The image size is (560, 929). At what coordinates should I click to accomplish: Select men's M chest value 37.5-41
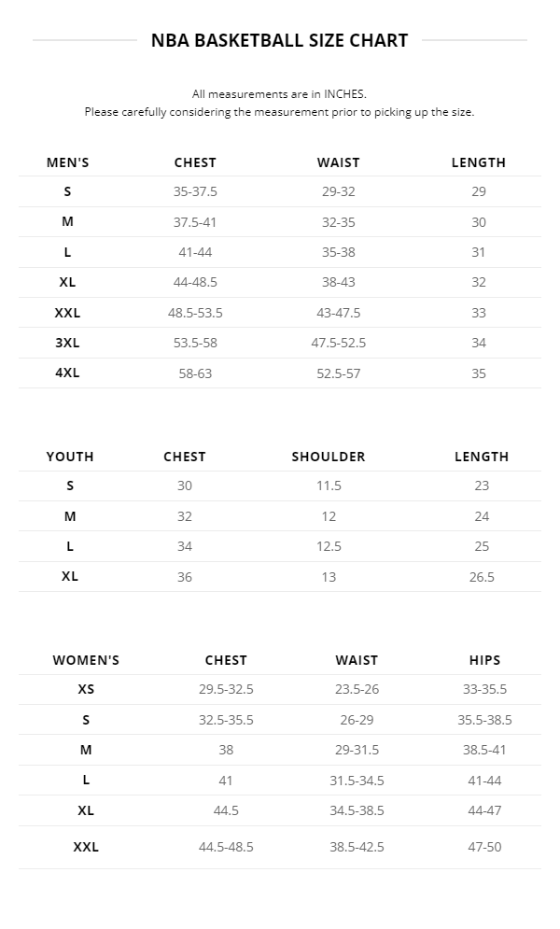click(x=195, y=222)
